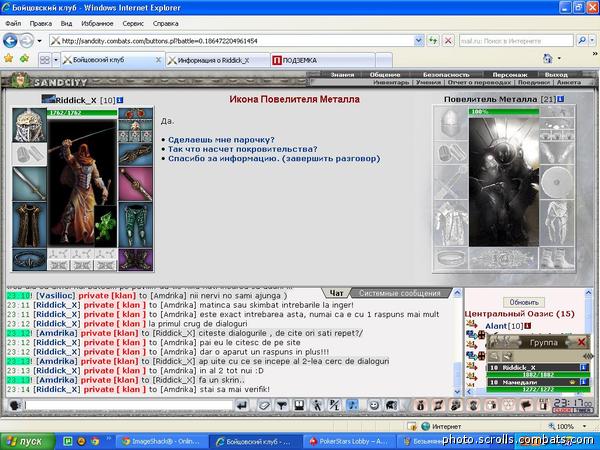
Task: Click Riddick_X's green pants slot
Action: coord(136,225)
